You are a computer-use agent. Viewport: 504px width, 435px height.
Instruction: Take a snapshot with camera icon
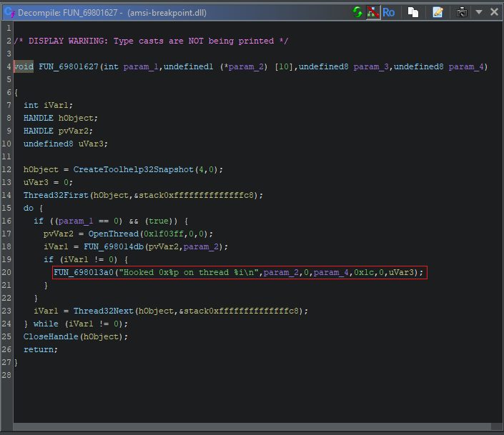[x=462, y=13]
